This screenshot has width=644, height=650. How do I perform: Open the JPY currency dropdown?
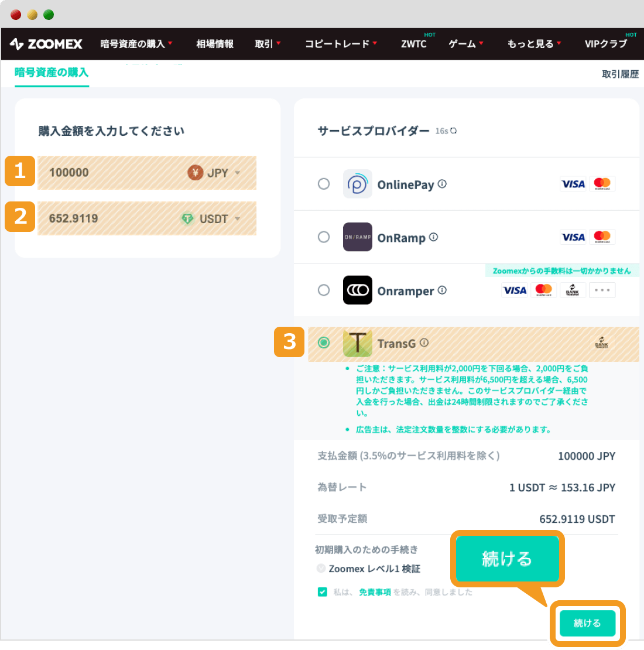point(238,173)
